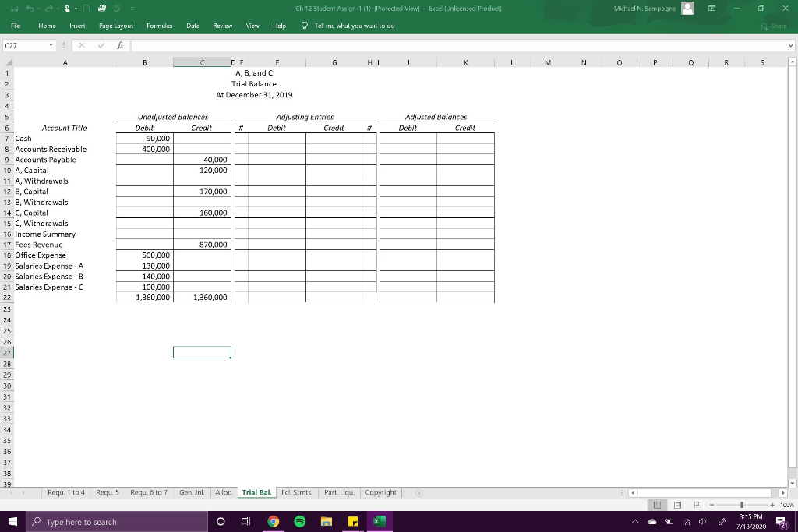Screen dimensions: 798x532
Task: Switch to the Alloc. sheet tab
Action: pyautogui.click(x=224, y=492)
